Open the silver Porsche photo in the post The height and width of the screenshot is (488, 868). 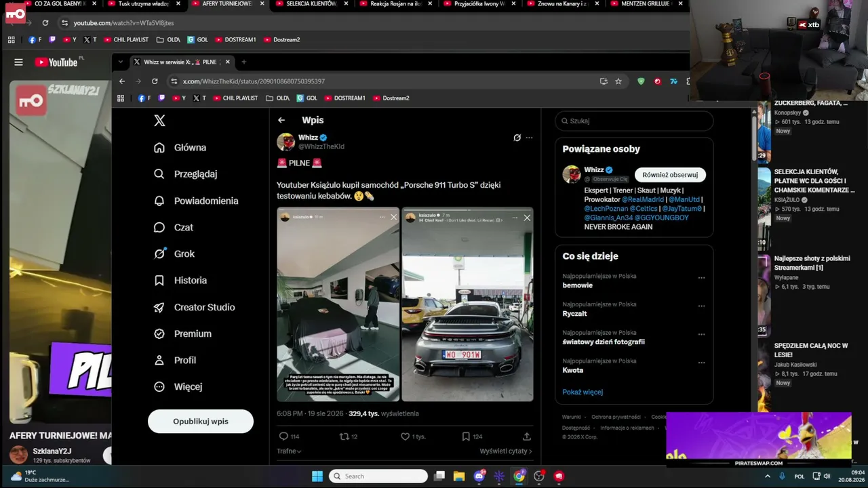click(467, 304)
